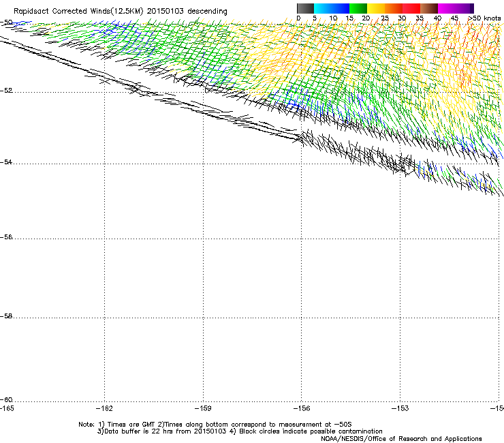This screenshot has height=443, width=504.
Task: Click the title text 'Rapidsact Corrected Winds(12.5KM)'
Action: tap(78, 12)
